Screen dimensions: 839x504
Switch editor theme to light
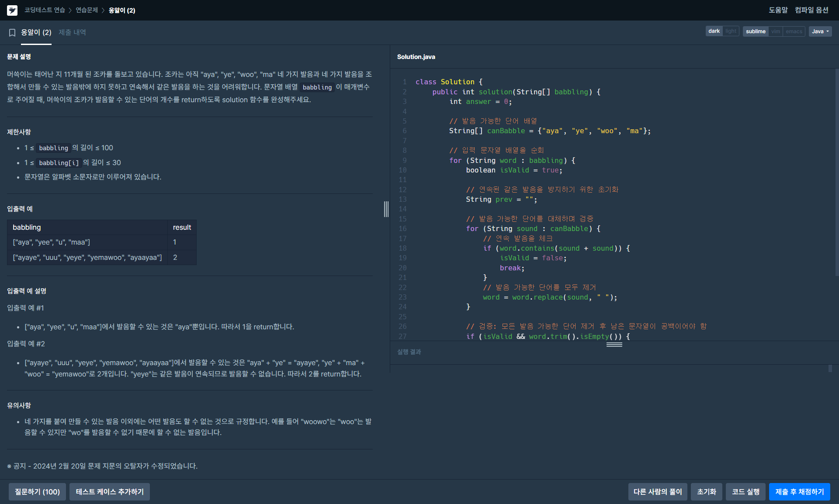tap(731, 31)
